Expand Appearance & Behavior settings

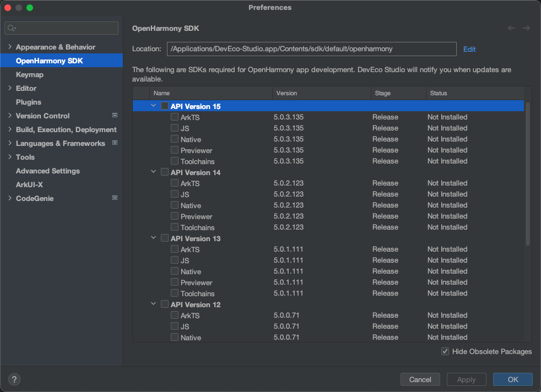[10, 47]
